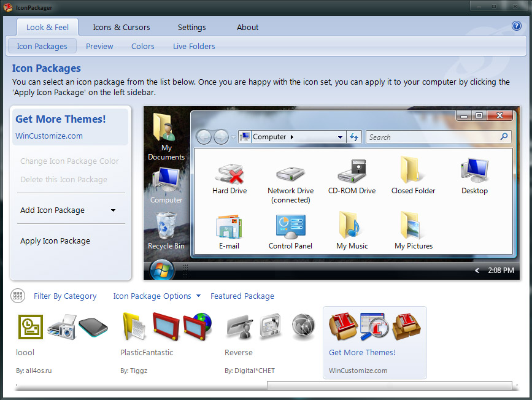The width and height of the screenshot is (532, 400).
Task: Click the left scroll arrow of package list
Action: point(17,385)
